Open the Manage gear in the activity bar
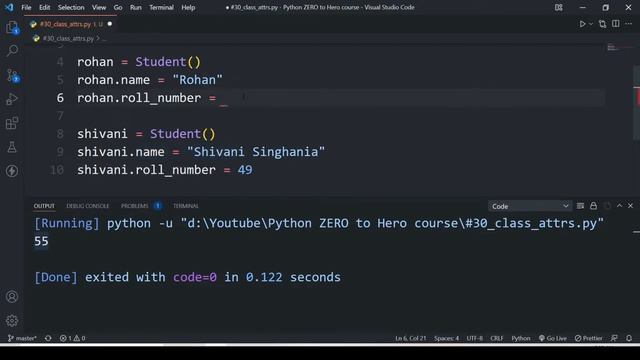Screen dimensions: 640x360 (x=12, y=321)
